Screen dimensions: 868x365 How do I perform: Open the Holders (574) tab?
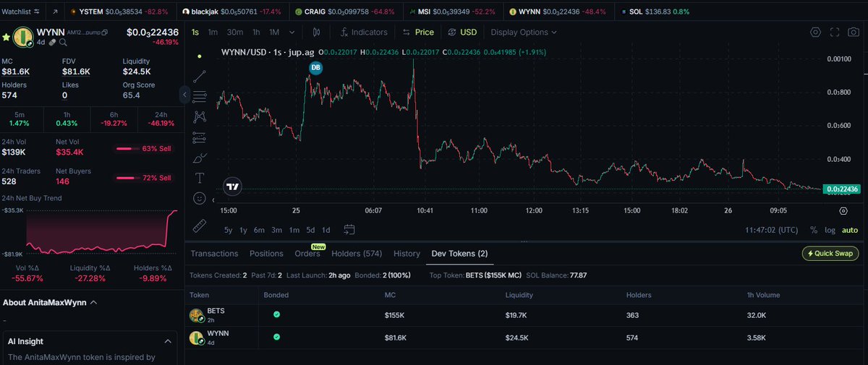[x=357, y=254]
